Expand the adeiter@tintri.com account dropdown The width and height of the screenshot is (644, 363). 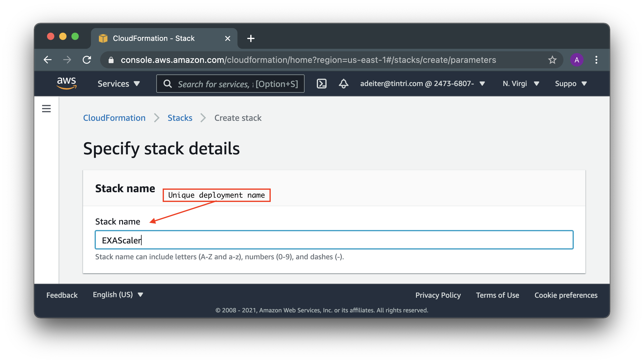point(422,84)
